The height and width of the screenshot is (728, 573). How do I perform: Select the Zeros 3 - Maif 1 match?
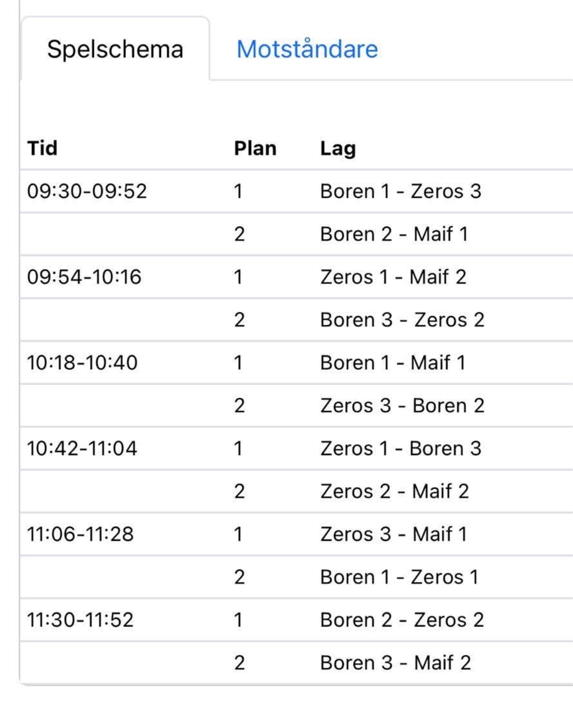click(393, 534)
